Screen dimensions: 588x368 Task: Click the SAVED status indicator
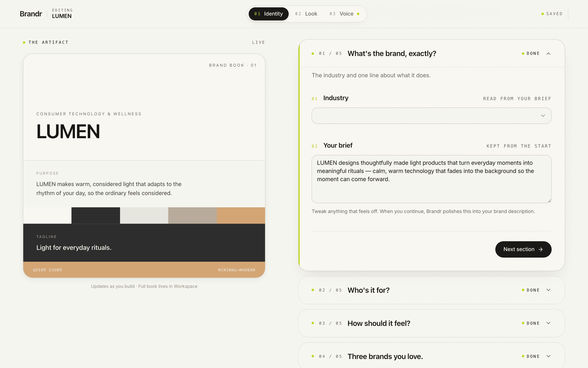pos(552,14)
